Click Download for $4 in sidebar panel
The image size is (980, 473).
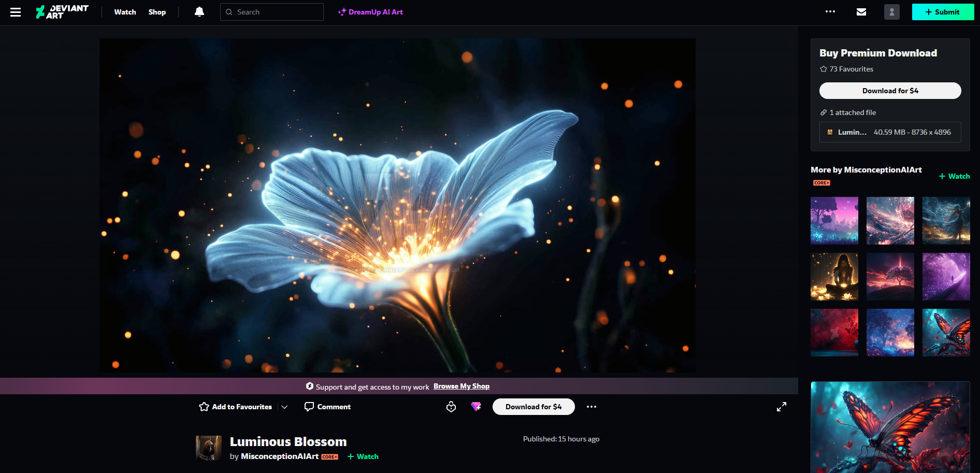[x=890, y=91]
